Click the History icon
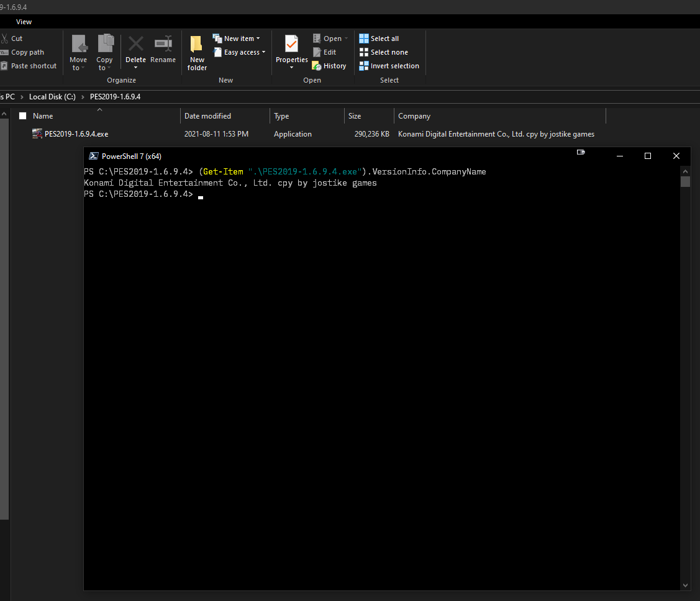The image size is (700, 601). click(317, 66)
